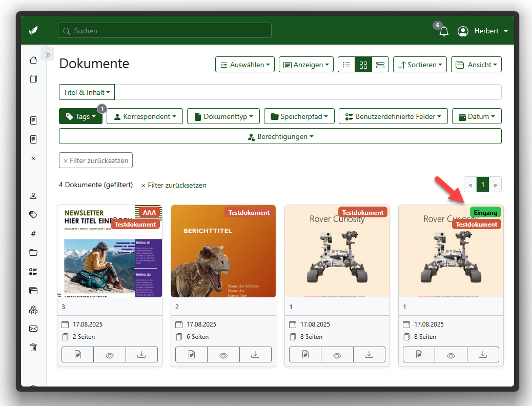Switch to large cards view layout
The height and width of the screenshot is (406, 532).
coord(380,65)
